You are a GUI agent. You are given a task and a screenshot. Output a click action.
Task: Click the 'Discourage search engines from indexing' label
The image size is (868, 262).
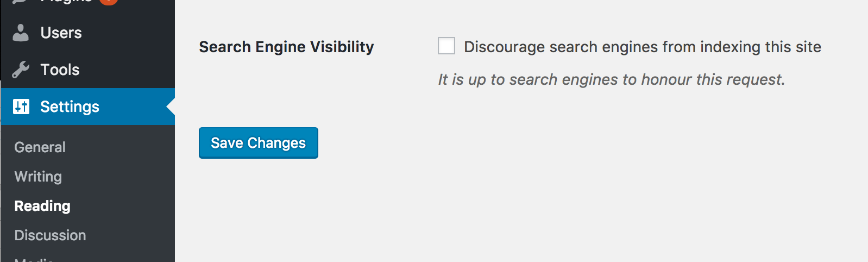coord(642,47)
